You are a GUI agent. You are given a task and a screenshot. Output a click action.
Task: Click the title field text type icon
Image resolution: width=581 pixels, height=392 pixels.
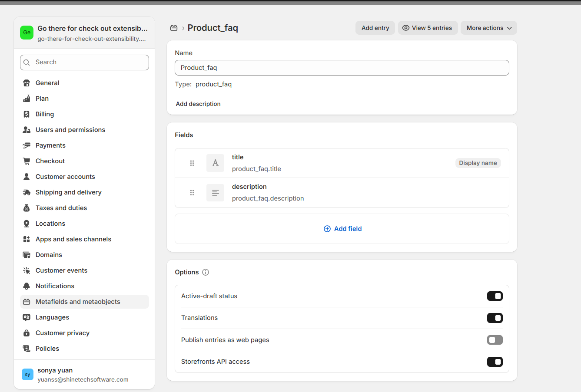[x=215, y=163]
